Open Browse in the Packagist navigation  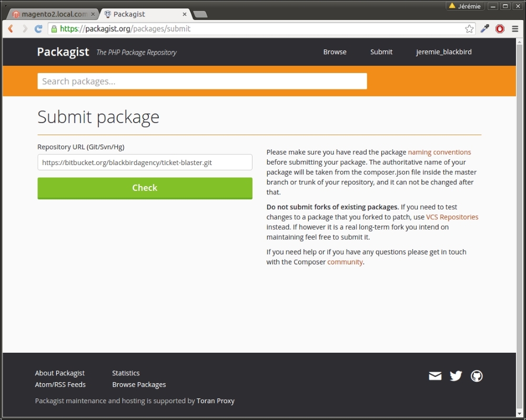[335, 52]
